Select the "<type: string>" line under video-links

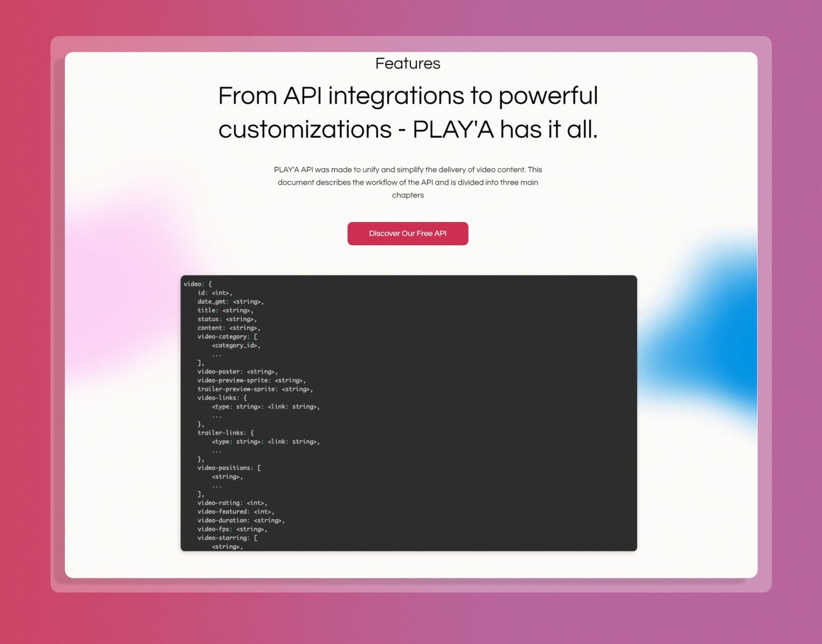(x=266, y=407)
